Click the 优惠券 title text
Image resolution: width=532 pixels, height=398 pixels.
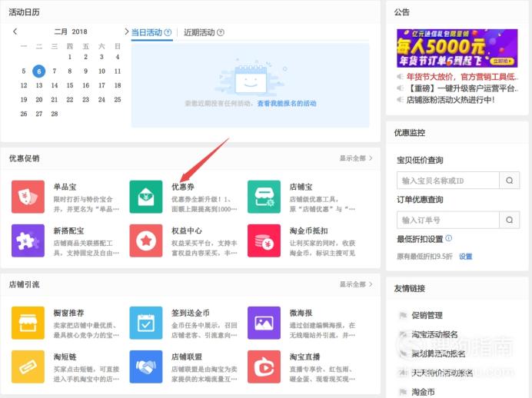(x=183, y=187)
